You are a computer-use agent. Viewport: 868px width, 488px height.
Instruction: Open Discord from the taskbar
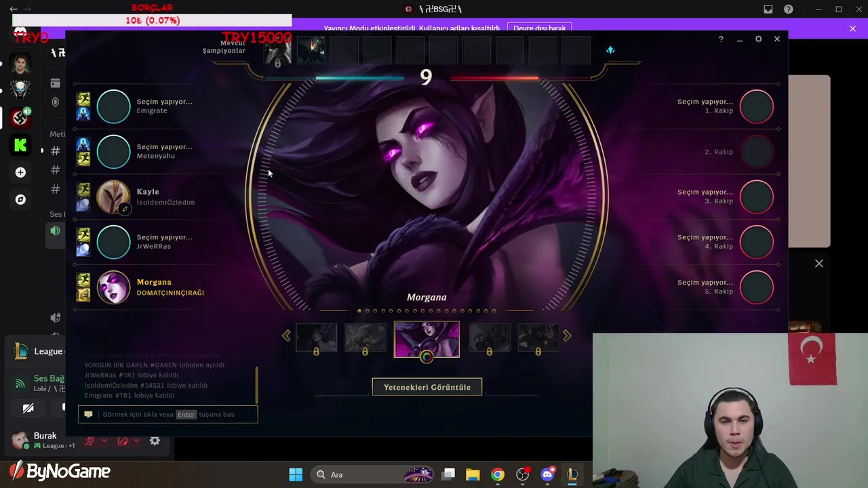click(x=548, y=474)
